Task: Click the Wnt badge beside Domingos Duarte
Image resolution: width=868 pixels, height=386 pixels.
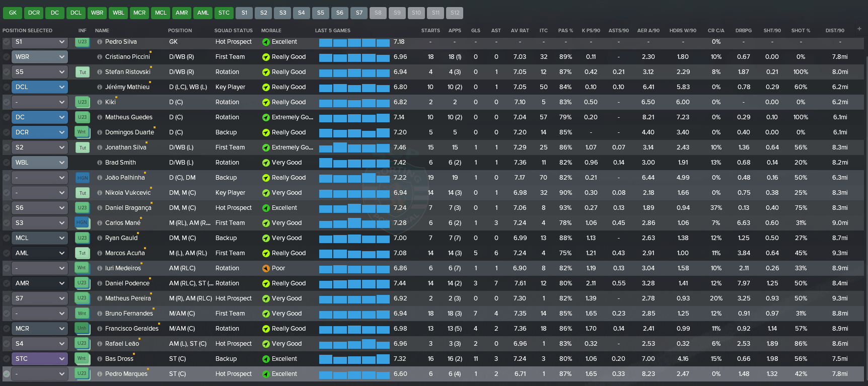Action: 82,132
